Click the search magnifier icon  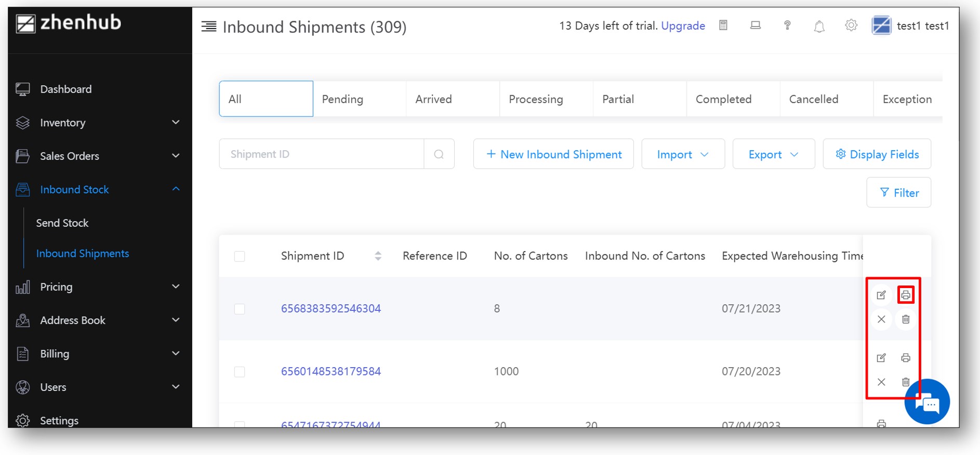point(439,154)
